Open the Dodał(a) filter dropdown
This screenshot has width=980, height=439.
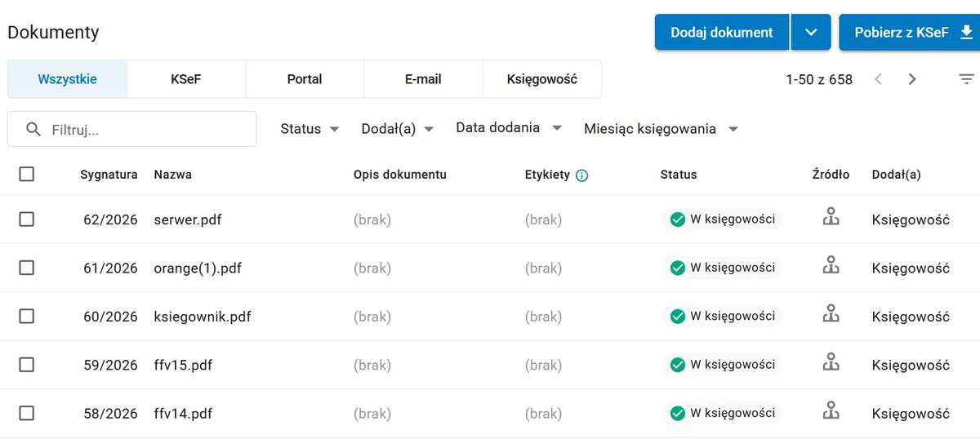pos(398,129)
